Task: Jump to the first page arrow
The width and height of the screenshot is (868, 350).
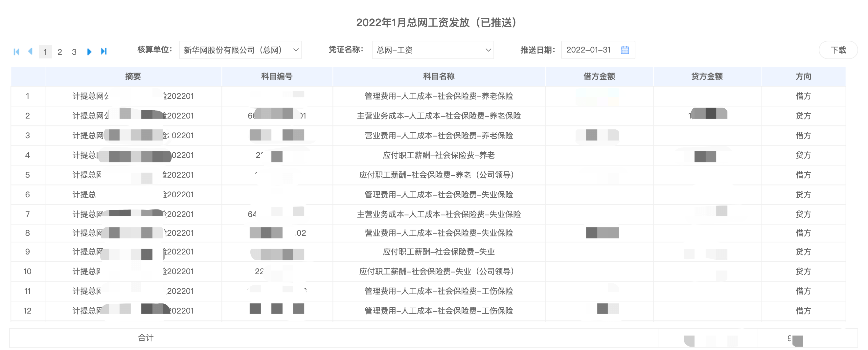Action: (16, 52)
